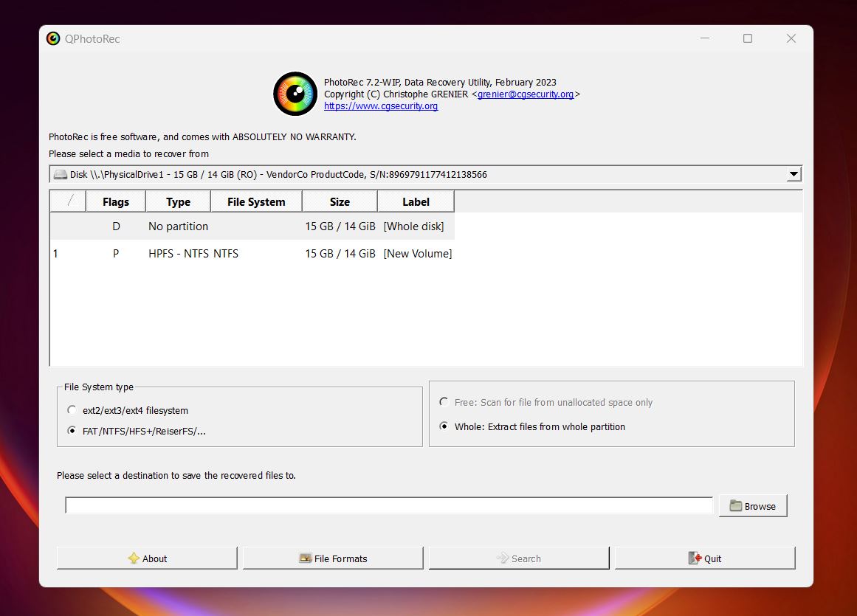Click the disk drive icon in media selector
857x616 pixels.
click(x=60, y=175)
